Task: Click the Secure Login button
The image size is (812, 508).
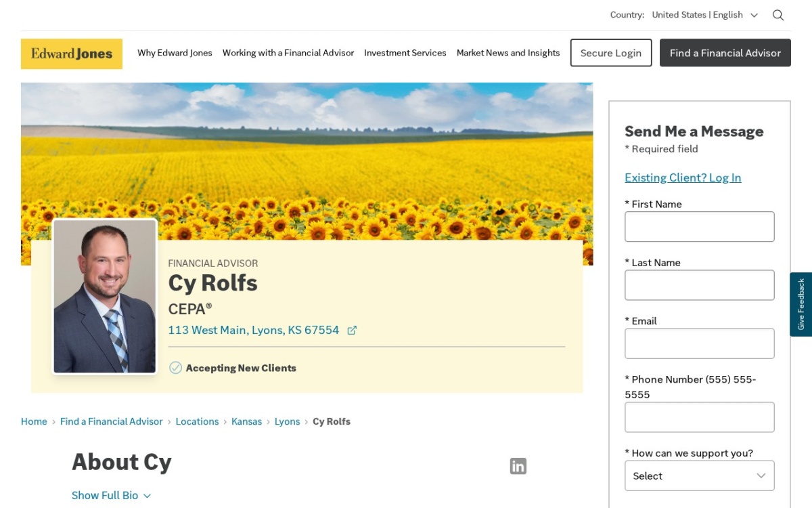Action: click(611, 53)
